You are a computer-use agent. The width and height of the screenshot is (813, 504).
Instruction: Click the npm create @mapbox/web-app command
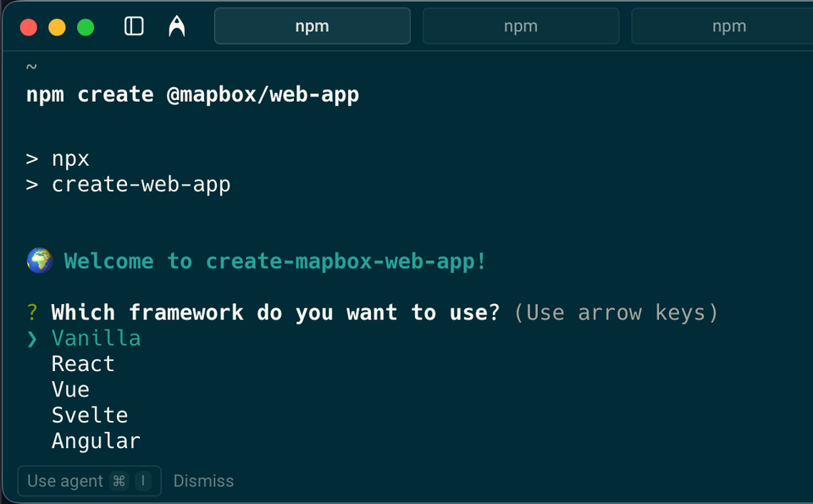pos(192,95)
